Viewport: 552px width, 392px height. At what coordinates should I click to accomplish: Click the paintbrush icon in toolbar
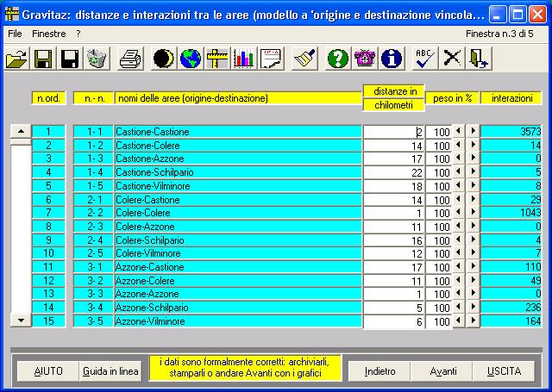click(303, 59)
